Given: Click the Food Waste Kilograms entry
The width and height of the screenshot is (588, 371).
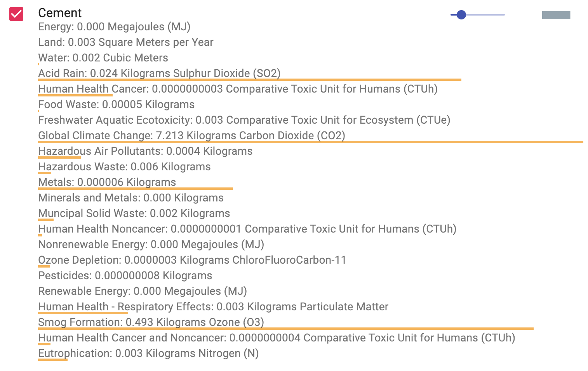Looking at the screenshot, I should [116, 105].
